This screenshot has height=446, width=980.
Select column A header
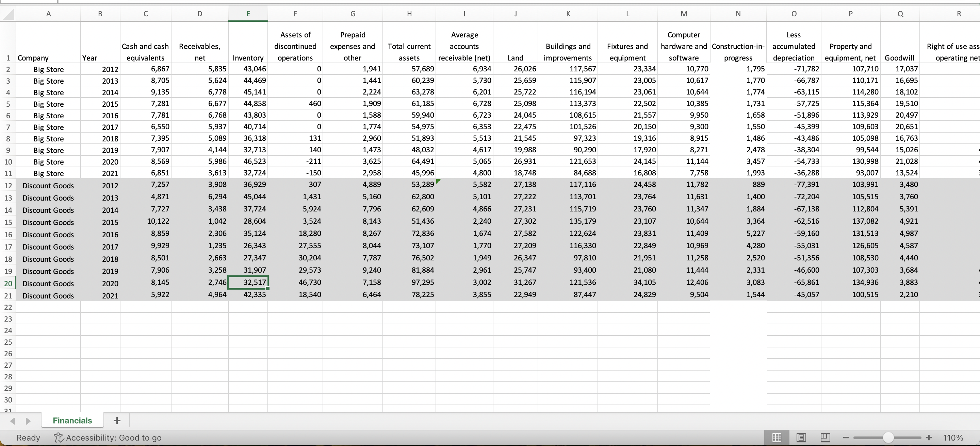click(48, 14)
